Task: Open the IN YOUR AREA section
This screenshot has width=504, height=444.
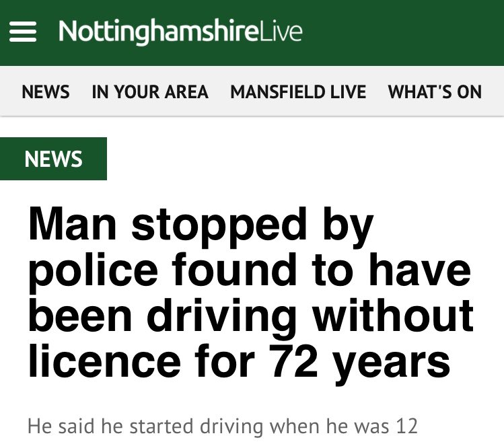Action: [150, 91]
